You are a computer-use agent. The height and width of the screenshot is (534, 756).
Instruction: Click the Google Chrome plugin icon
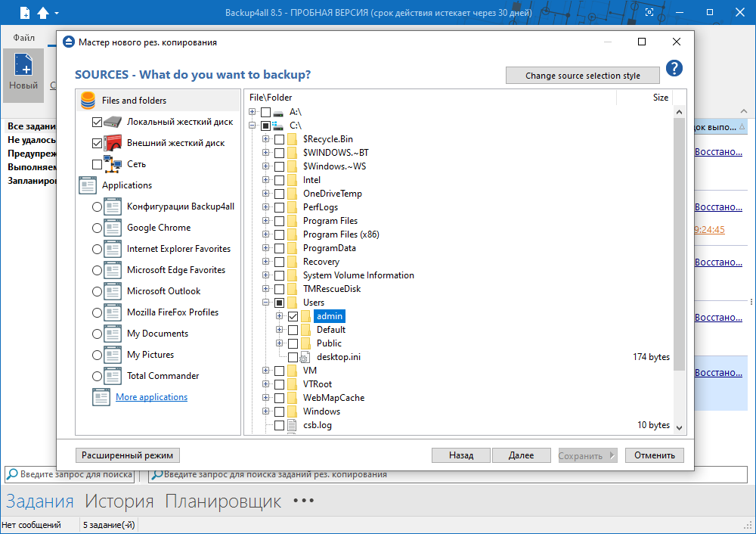pos(113,228)
